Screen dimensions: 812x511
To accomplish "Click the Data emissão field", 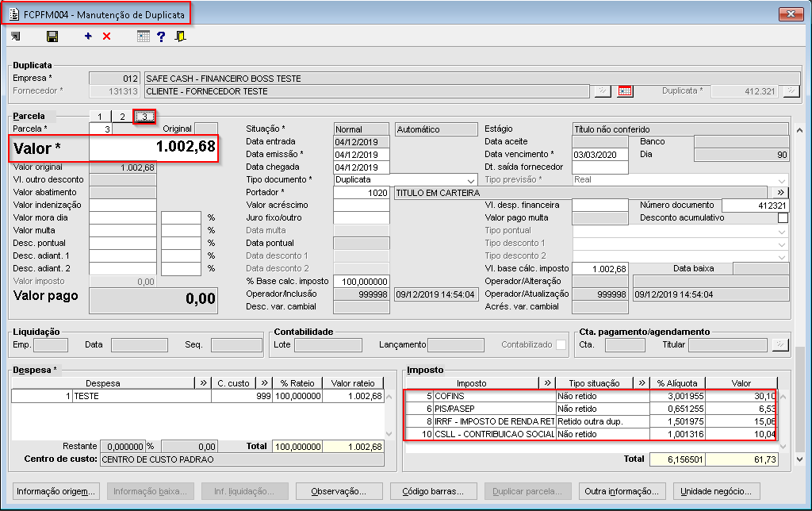I will click(x=362, y=155).
